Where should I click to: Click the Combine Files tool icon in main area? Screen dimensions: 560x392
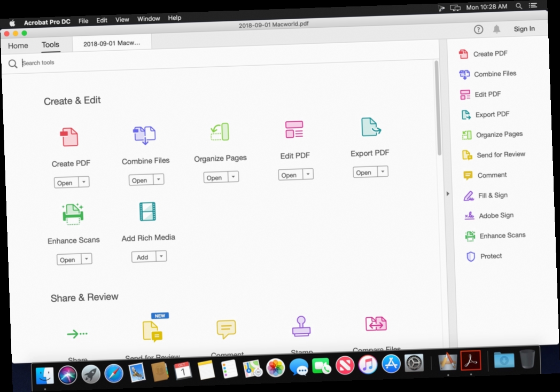pyautogui.click(x=144, y=135)
